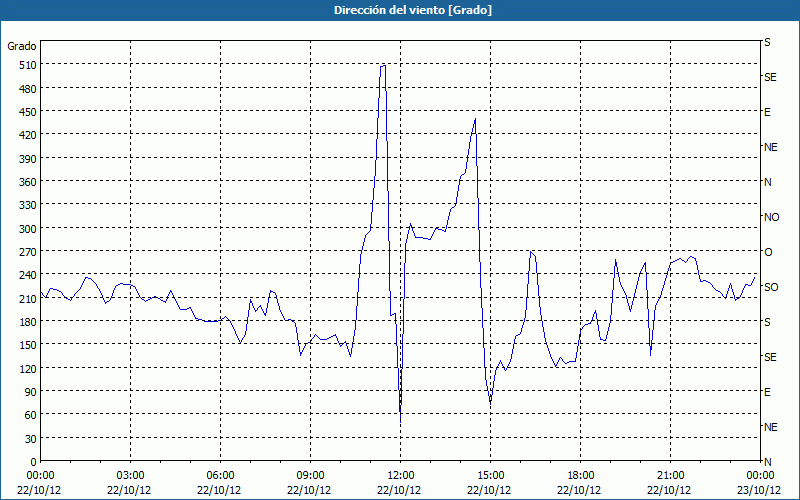
Task: Select the 90 value on the degree axis
Action: 31,392
